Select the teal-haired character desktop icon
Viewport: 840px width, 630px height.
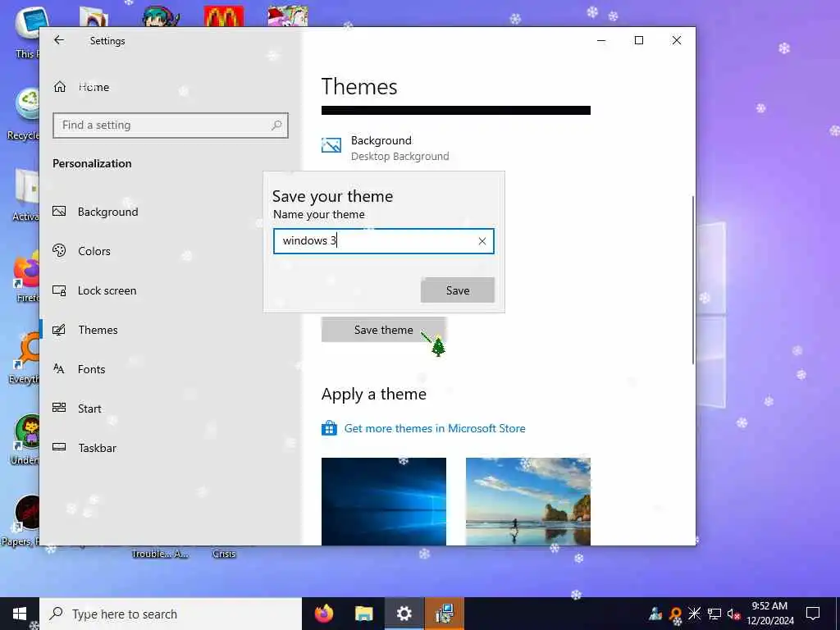click(162, 16)
